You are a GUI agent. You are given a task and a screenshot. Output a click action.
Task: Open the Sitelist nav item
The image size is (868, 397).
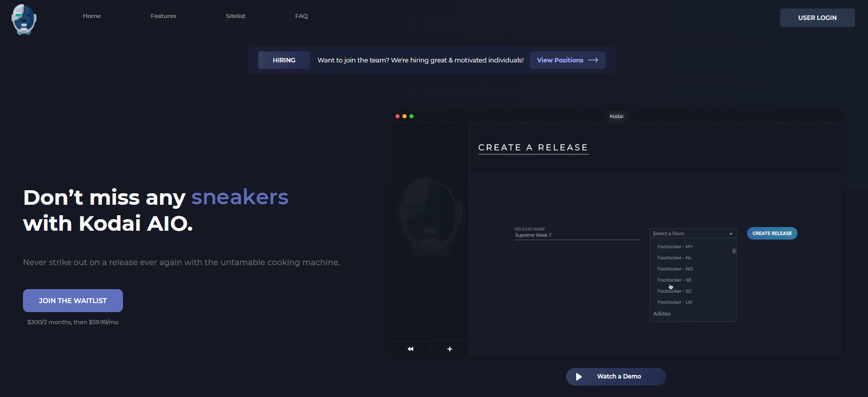(x=235, y=16)
